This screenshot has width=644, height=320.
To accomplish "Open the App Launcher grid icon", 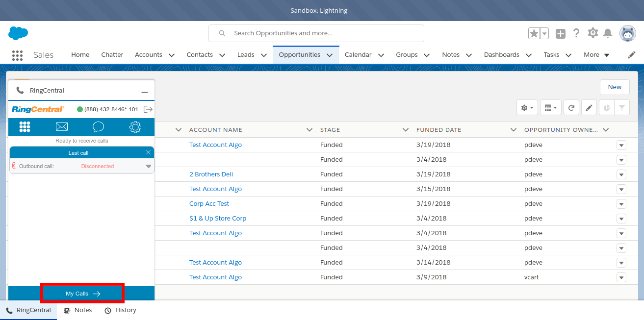I will tap(17, 55).
